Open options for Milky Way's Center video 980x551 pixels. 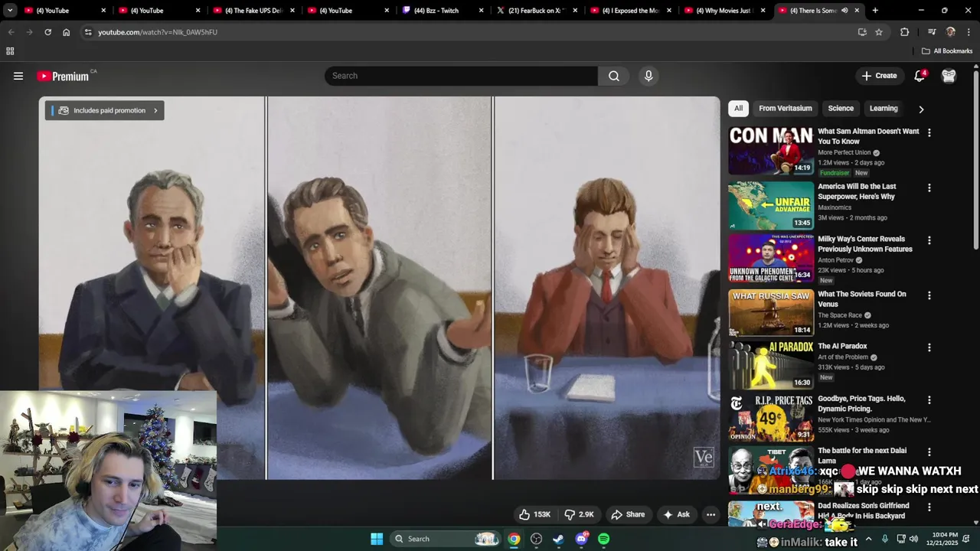[x=929, y=240]
